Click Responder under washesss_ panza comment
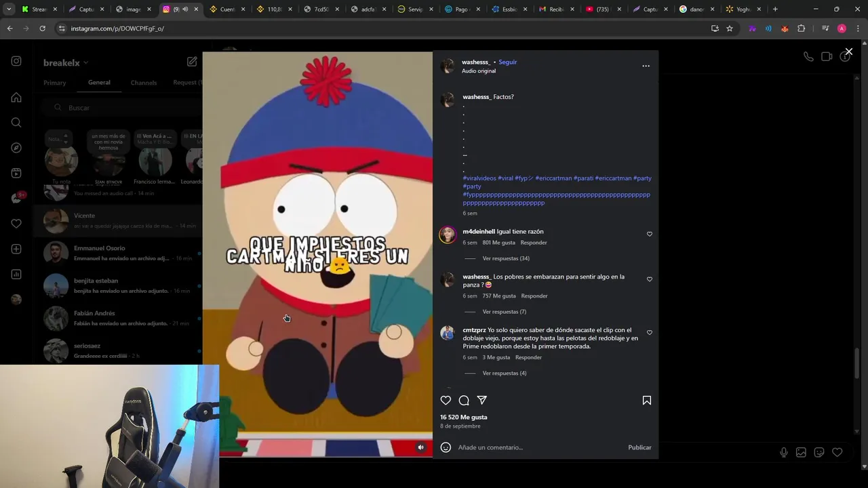The height and width of the screenshot is (488, 868). tap(534, 296)
